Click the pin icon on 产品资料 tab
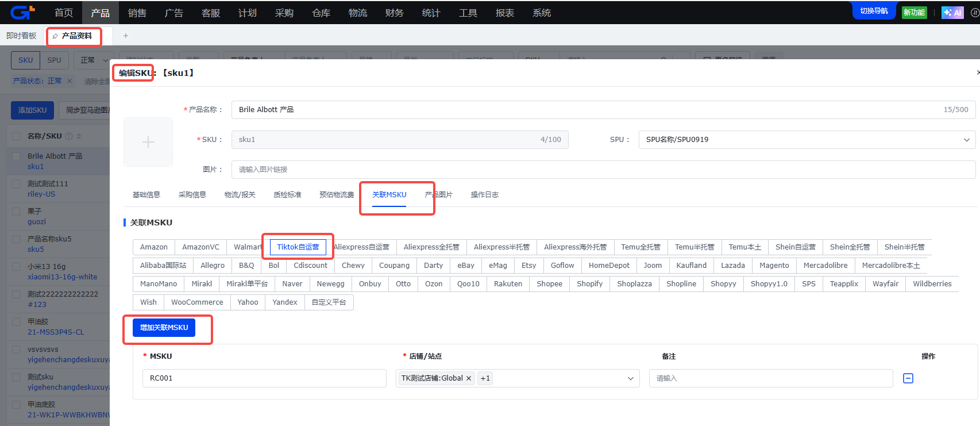980x426 pixels. (55, 36)
